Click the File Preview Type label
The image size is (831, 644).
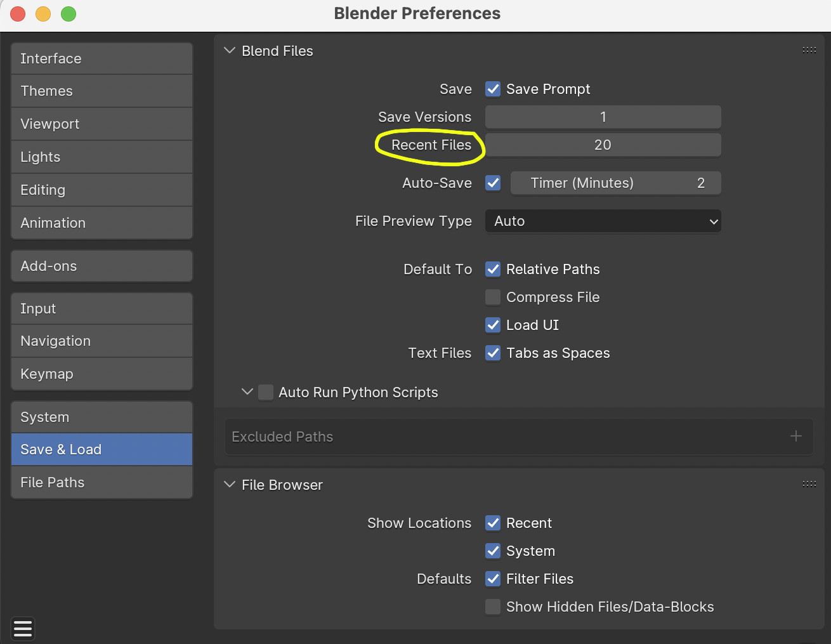pyautogui.click(x=414, y=221)
